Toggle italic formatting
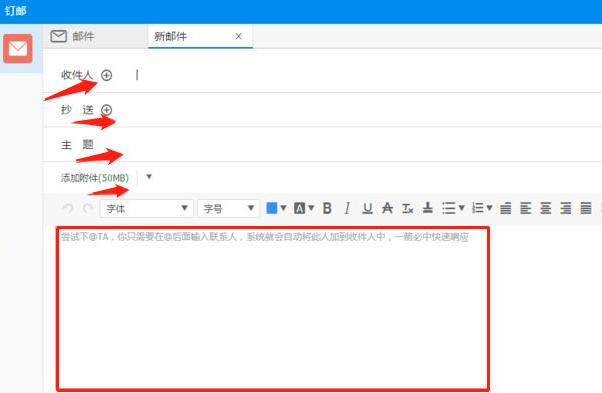The height and width of the screenshot is (393, 602). tap(347, 208)
